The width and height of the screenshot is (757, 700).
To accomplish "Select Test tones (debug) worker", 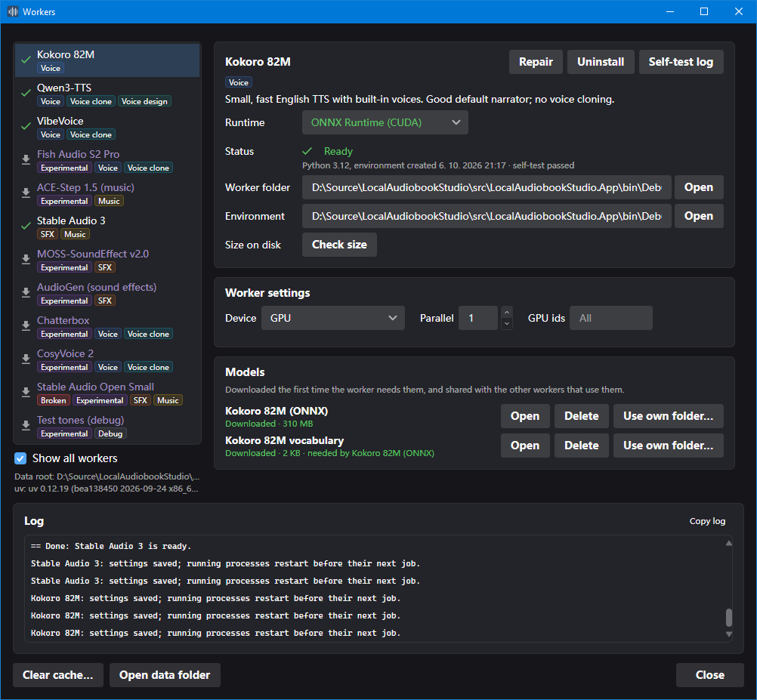I will pos(107,427).
